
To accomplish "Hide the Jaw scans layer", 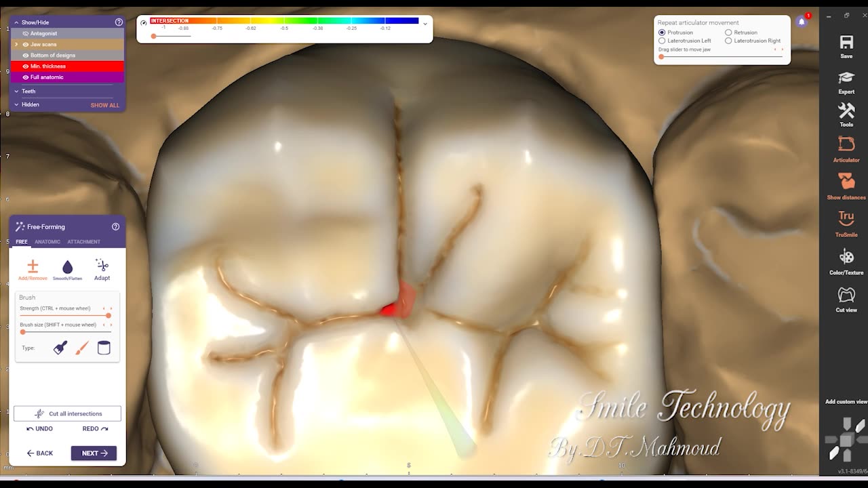I will 26,44.
